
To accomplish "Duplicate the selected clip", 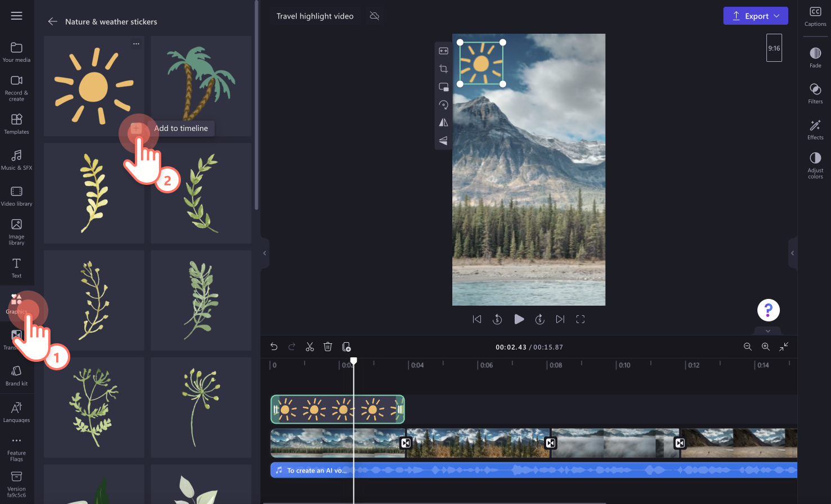I will [x=347, y=347].
